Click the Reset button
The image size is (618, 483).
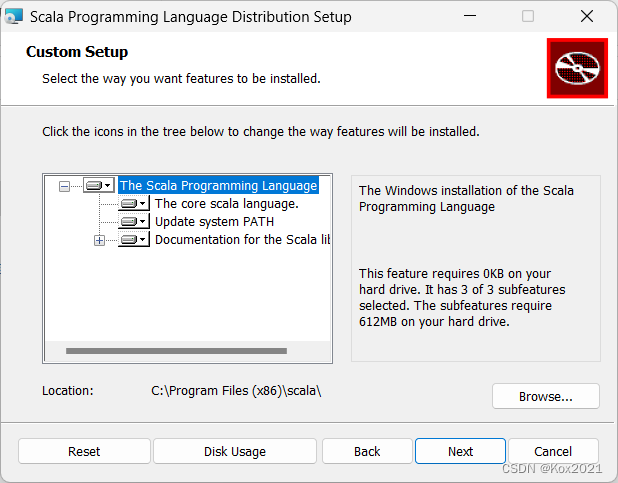[84, 451]
